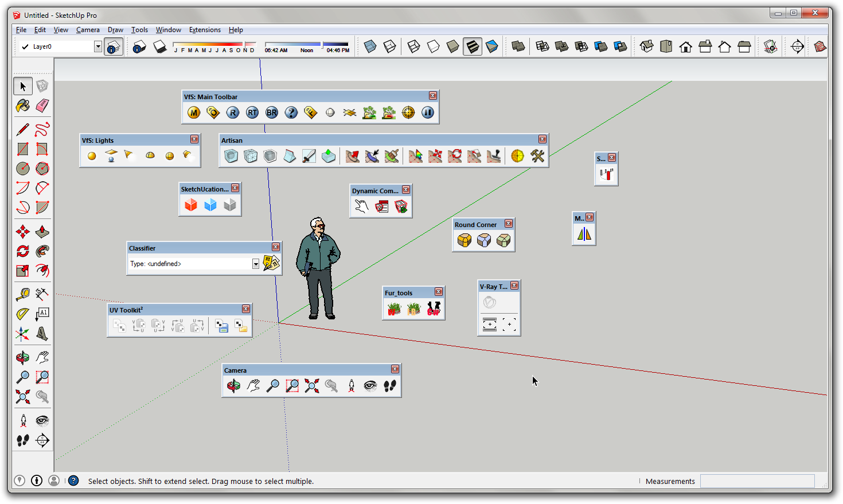Open Layer0 dropdown arrow
Image resolution: width=843 pixels, height=504 pixels.
coord(98,46)
